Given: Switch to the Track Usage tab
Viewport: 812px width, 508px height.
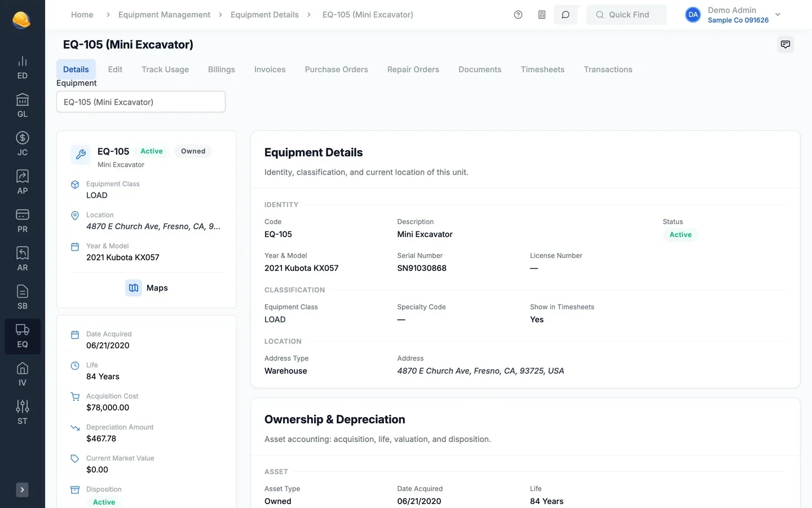Looking at the screenshot, I should (x=165, y=69).
